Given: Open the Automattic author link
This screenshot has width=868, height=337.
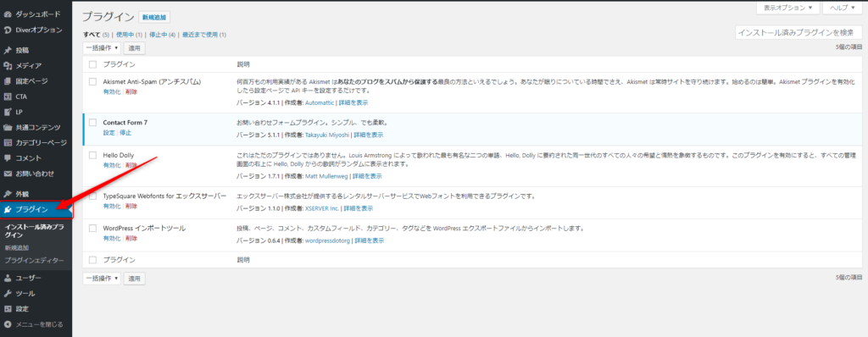Looking at the screenshot, I should click(x=320, y=103).
